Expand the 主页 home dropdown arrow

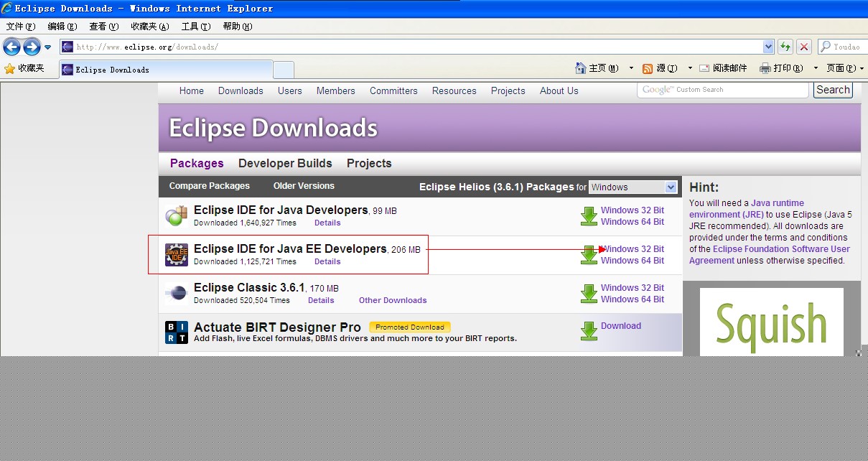coord(631,68)
